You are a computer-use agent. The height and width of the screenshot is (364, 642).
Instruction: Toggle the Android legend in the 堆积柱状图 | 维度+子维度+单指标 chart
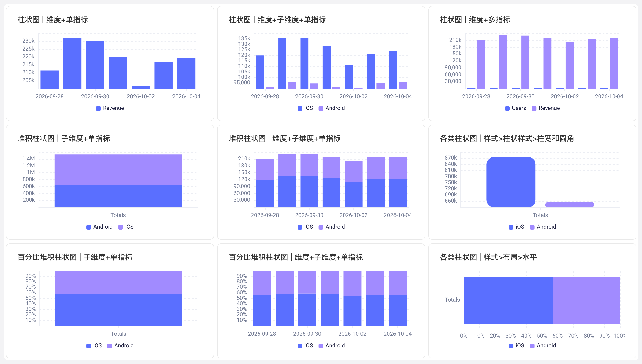pyautogui.click(x=332, y=227)
